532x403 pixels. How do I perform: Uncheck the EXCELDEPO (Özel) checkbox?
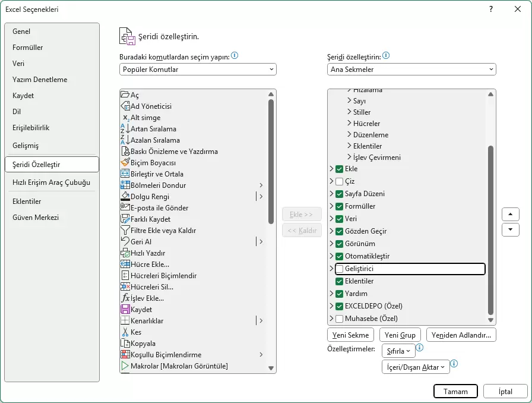click(339, 307)
